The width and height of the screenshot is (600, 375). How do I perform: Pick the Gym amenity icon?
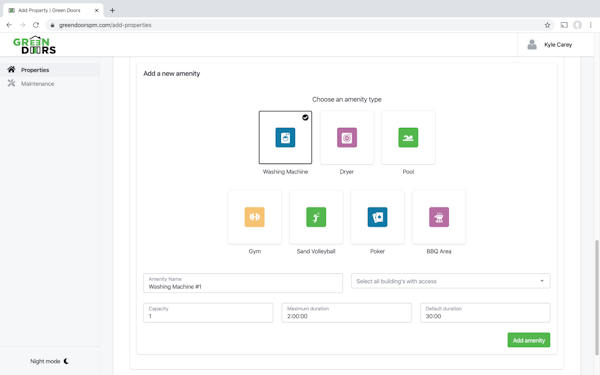coord(254,217)
